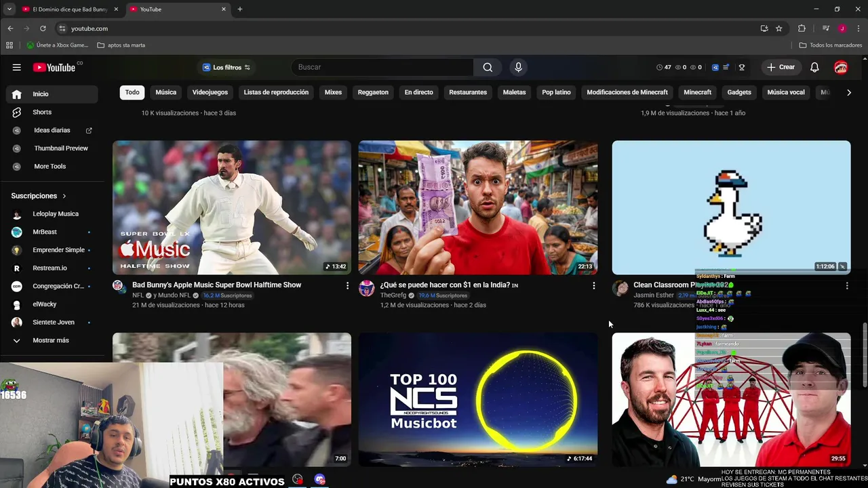Image resolution: width=868 pixels, height=488 pixels.
Task: Open the Chrome extensions puzzle icon
Action: pyautogui.click(x=802, y=28)
